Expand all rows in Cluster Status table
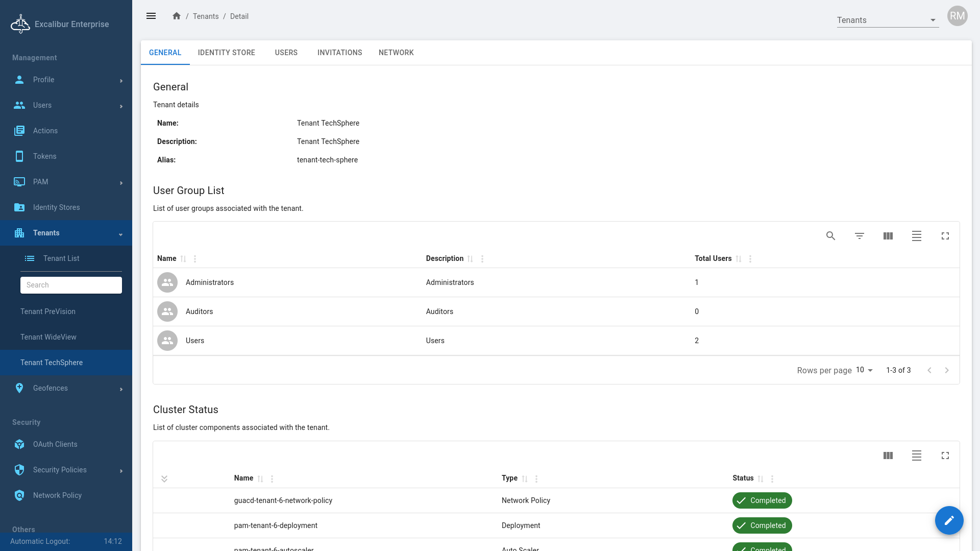The image size is (980, 551). tap(164, 479)
